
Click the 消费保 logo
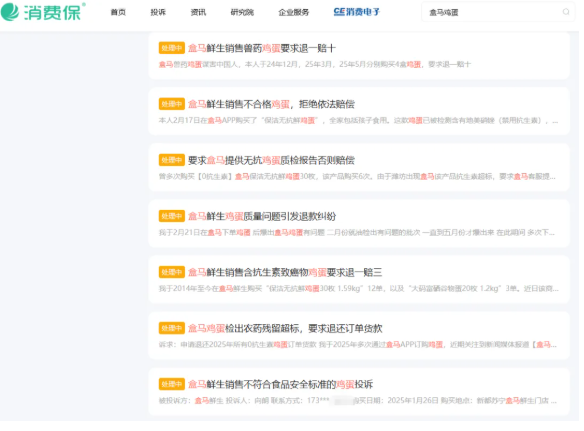(x=43, y=12)
